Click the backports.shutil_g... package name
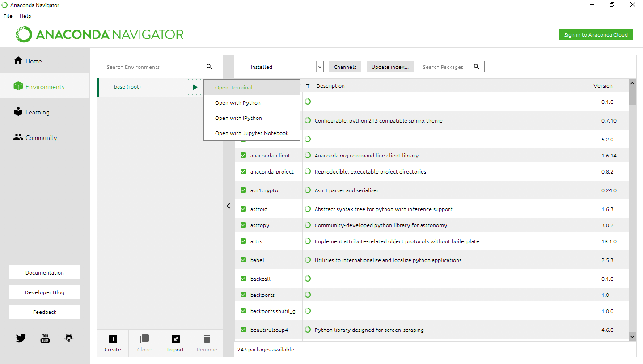This screenshot has width=643, height=364. click(x=275, y=311)
